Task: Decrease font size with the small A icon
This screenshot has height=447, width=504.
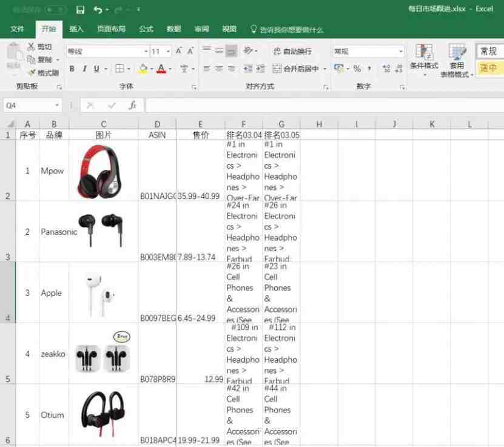Action: click(x=190, y=51)
